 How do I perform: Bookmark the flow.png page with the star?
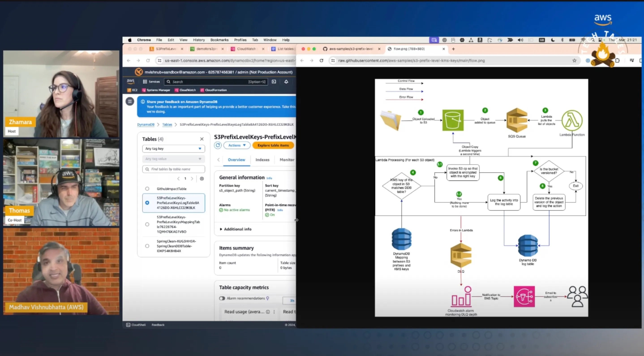click(574, 61)
